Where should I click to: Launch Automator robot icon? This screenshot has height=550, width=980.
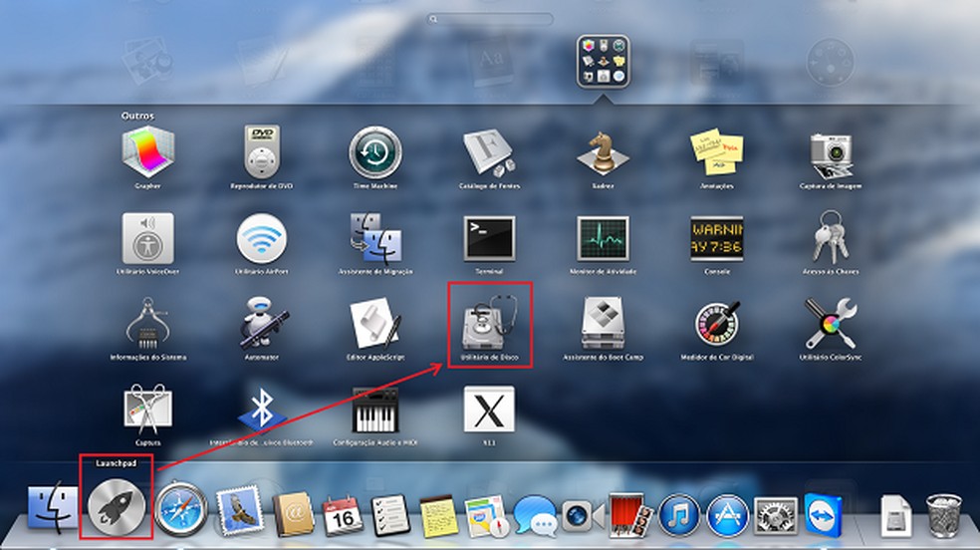tap(263, 323)
